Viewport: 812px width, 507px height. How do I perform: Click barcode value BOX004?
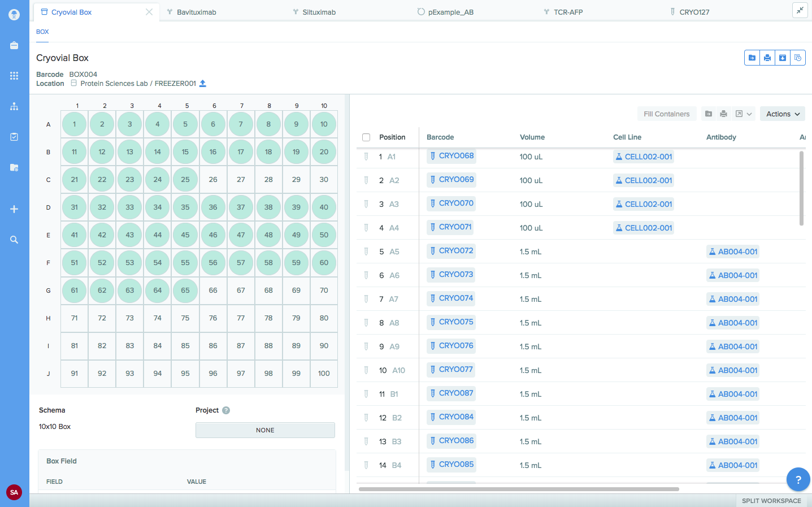pos(83,75)
